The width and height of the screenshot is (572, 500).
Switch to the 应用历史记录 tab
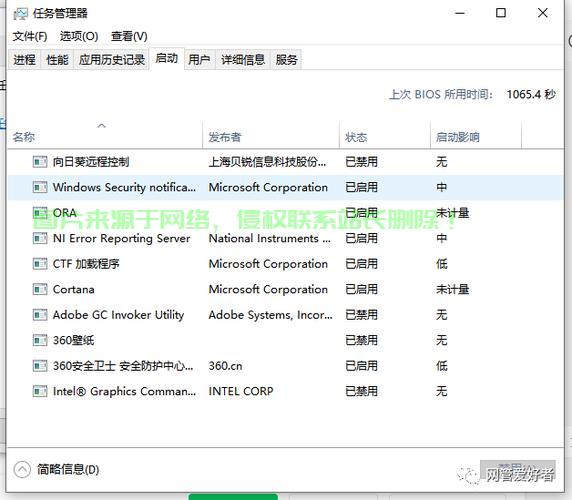click(x=112, y=59)
